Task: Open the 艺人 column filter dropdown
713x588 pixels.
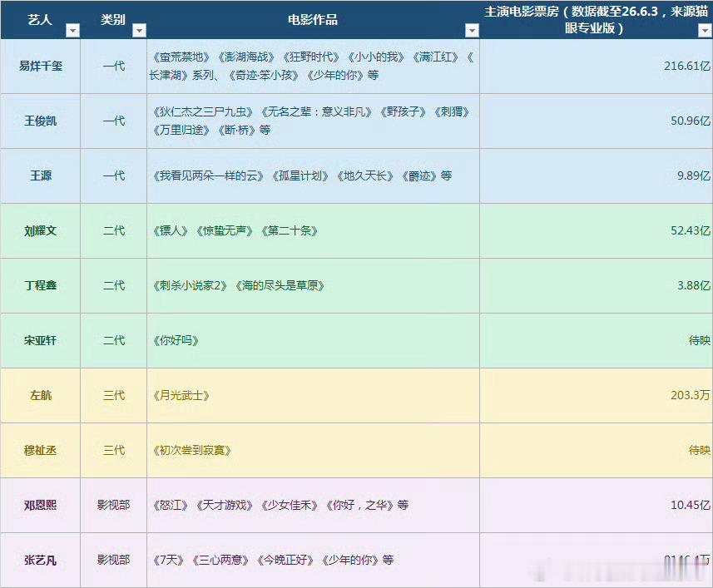Action: [72, 31]
